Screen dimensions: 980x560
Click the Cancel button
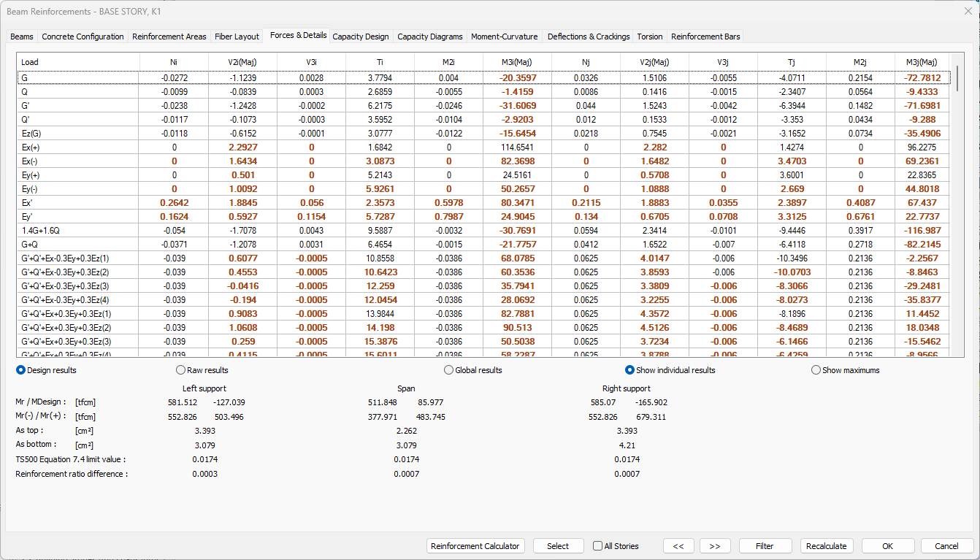tap(946, 546)
